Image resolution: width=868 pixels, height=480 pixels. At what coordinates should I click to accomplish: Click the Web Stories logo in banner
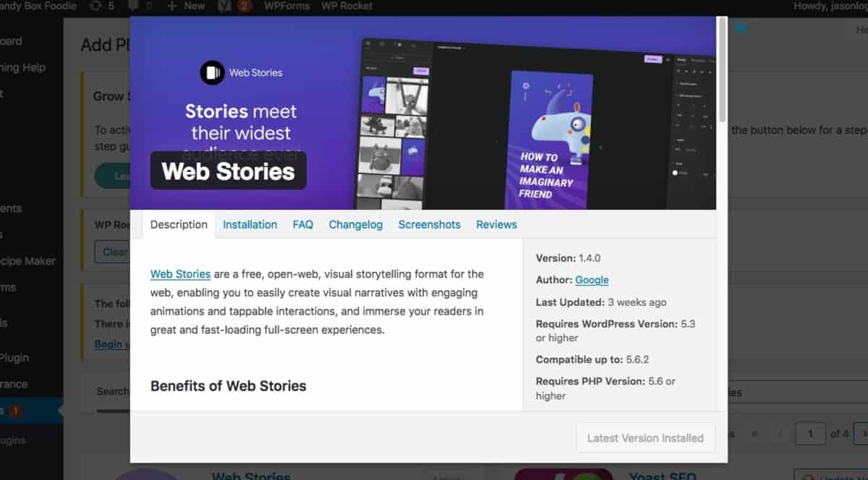point(241,72)
